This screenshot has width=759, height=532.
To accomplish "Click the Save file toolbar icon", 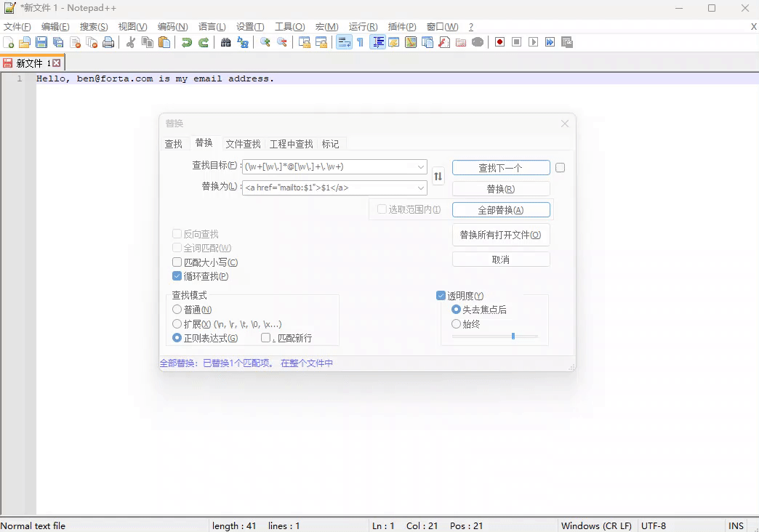I will click(41, 42).
